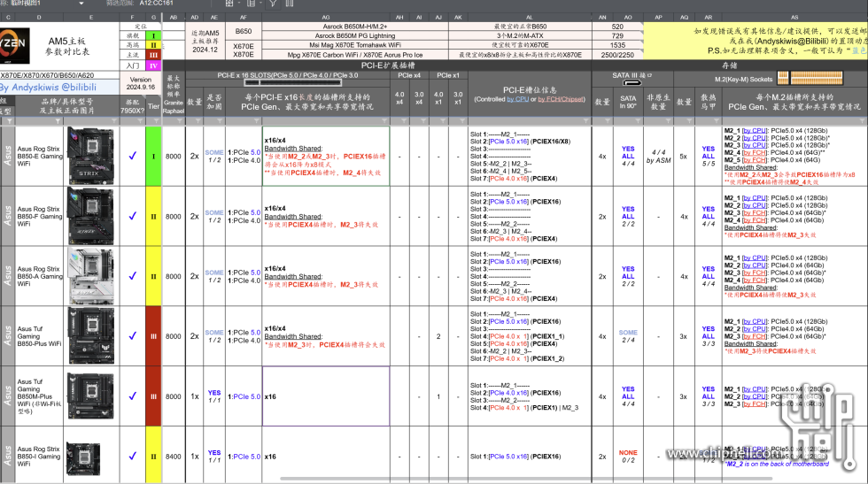The height and width of the screenshot is (484, 868).
Task: Click the M.2 Key-M socket illustration
Action: [810, 79]
